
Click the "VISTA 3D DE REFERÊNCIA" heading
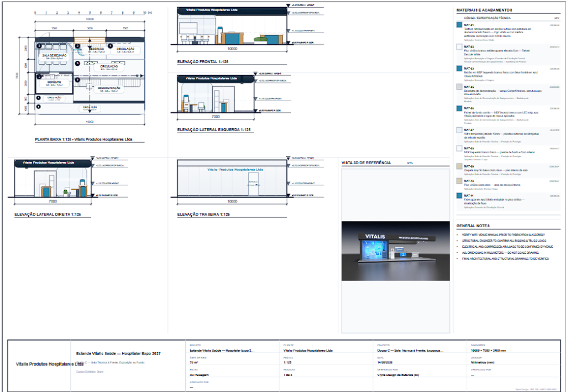(x=366, y=163)
